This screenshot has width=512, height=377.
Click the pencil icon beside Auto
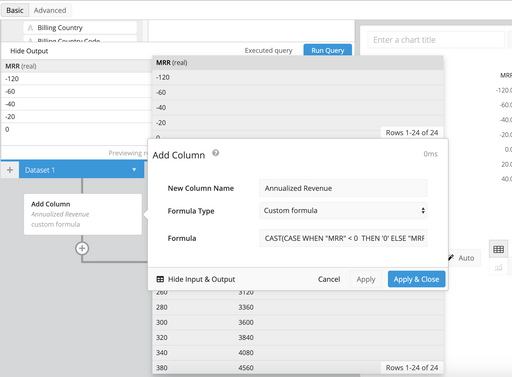(x=451, y=258)
